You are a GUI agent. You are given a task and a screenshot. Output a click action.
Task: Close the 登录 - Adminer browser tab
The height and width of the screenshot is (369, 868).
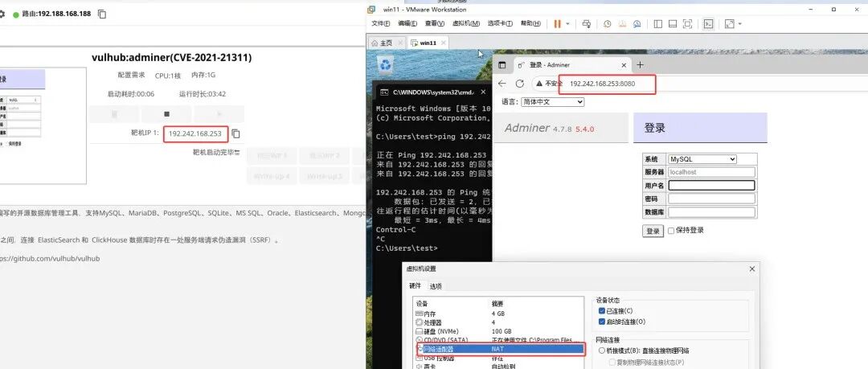624,65
